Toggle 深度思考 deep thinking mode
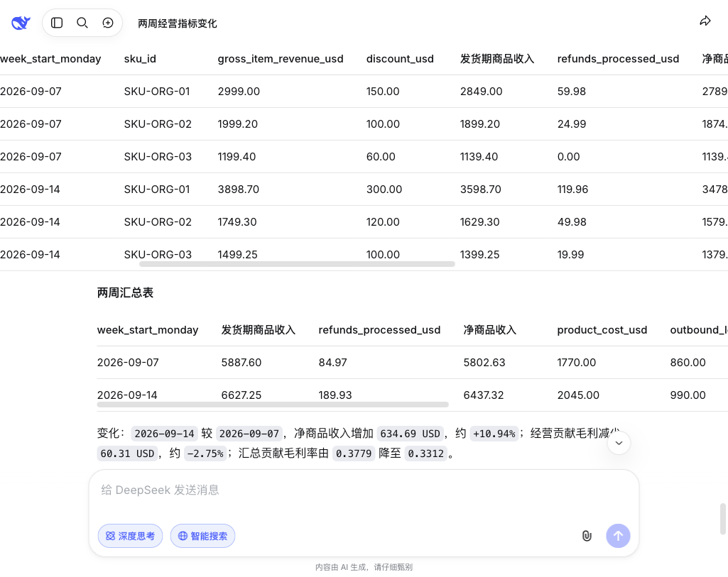Image resolution: width=728 pixels, height=577 pixels. (130, 536)
